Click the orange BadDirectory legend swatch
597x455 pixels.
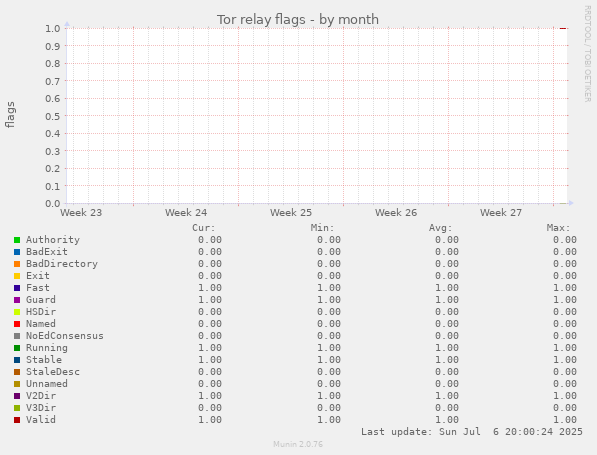pos(17,264)
